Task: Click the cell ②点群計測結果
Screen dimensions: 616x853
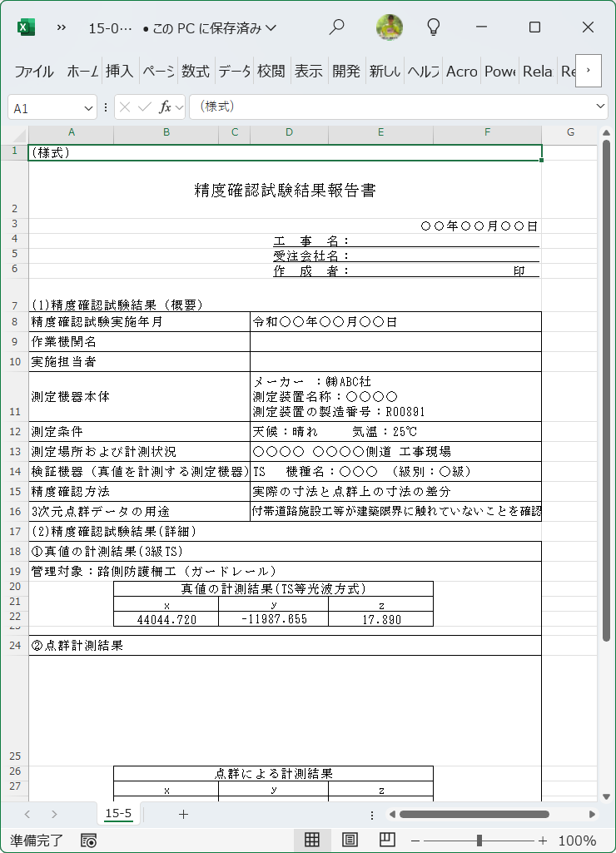Action: pyautogui.click(x=286, y=646)
